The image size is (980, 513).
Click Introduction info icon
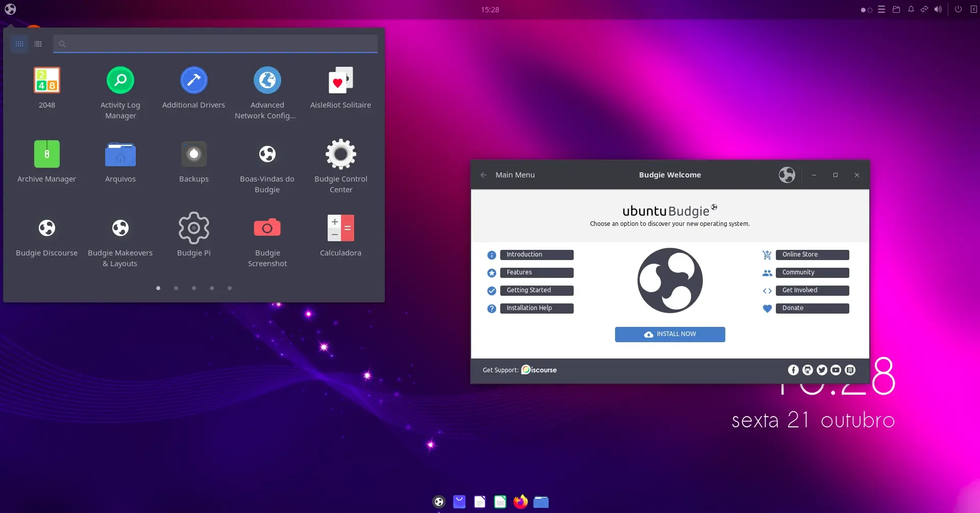coord(492,255)
